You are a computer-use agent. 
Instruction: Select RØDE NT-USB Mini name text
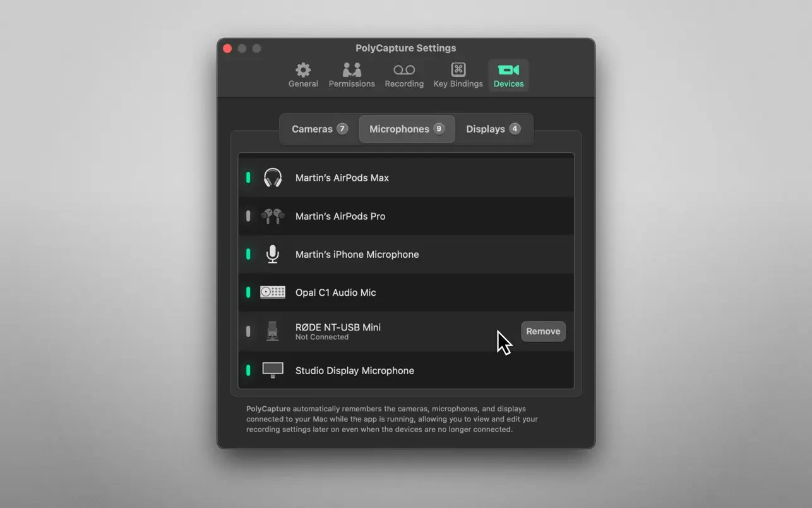tap(338, 327)
